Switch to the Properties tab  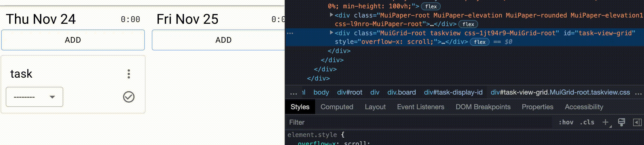tap(537, 107)
